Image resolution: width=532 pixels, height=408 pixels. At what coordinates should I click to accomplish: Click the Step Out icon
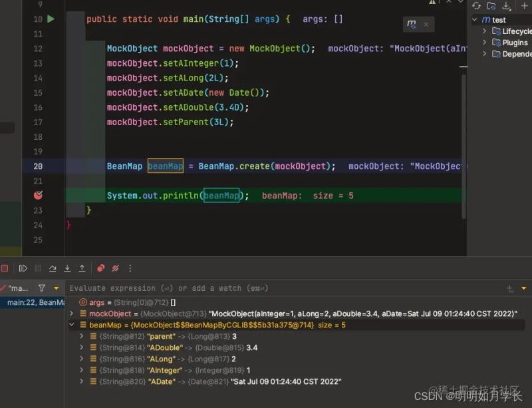(82, 268)
